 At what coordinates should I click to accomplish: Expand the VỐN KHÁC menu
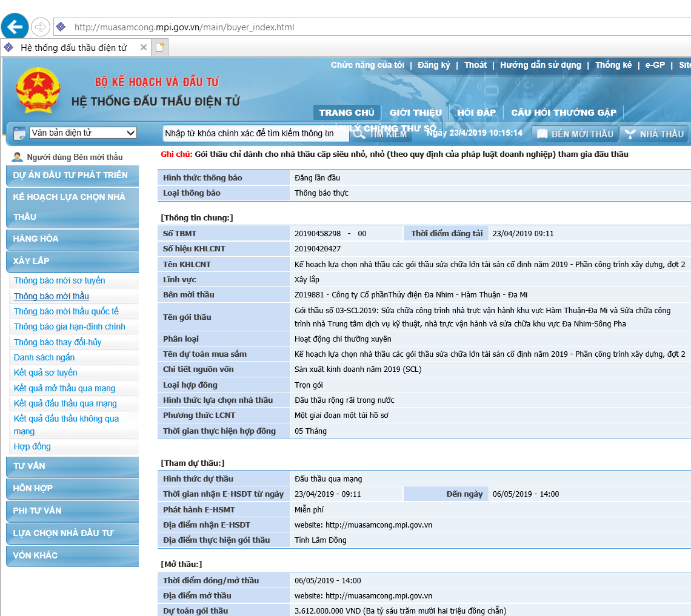coord(72,555)
